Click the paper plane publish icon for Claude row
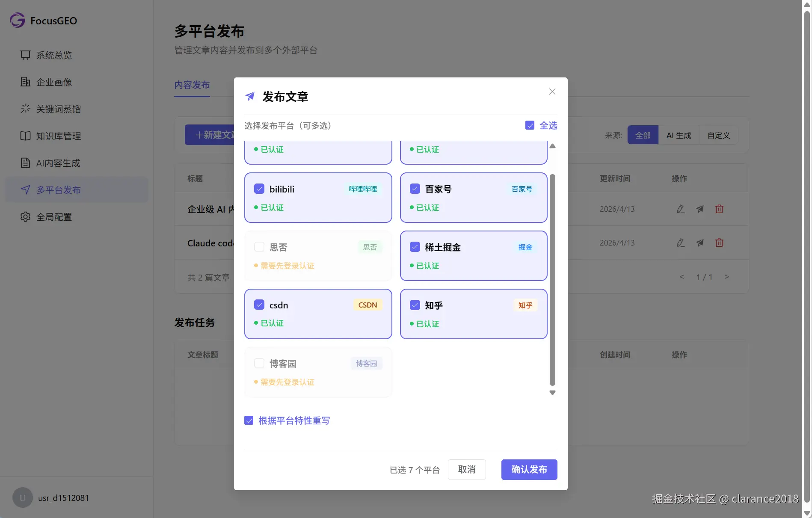Screen dimensions: 812x518 pyautogui.click(x=700, y=243)
